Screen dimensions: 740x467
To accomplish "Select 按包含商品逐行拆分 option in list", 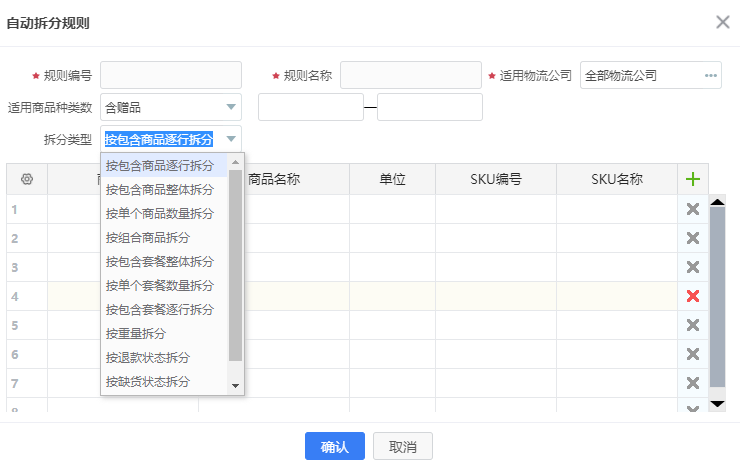I will pos(164,166).
